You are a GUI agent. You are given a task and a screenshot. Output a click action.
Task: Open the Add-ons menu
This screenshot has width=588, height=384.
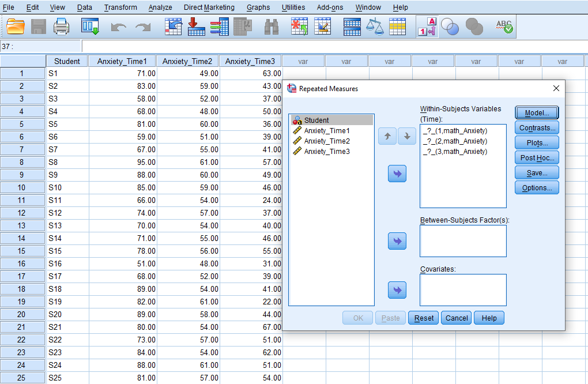pyautogui.click(x=330, y=7)
